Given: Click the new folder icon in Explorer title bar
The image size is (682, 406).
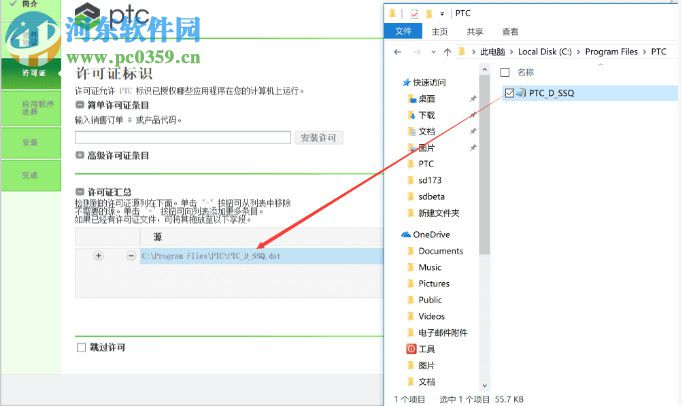Looking at the screenshot, I should pyautogui.click(x=429, y=13).
